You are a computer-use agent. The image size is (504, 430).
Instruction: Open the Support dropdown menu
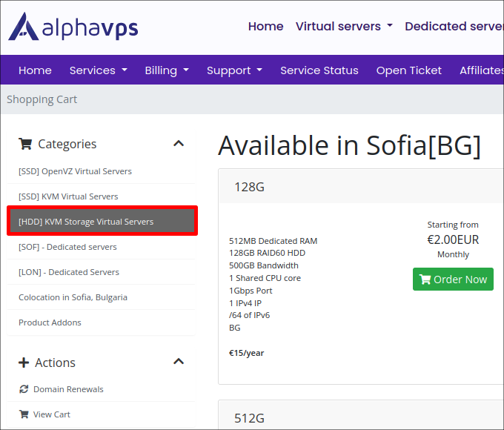click(234, 70)
